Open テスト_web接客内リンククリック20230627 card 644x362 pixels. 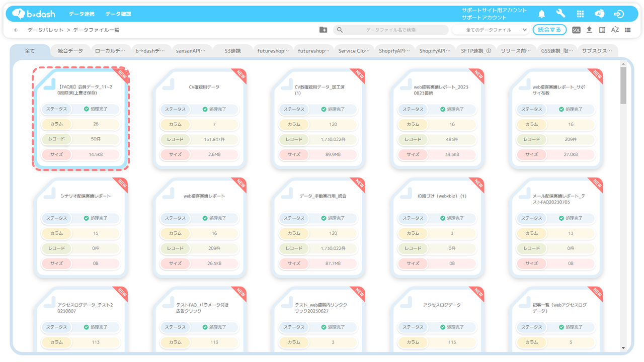point(318,320)
